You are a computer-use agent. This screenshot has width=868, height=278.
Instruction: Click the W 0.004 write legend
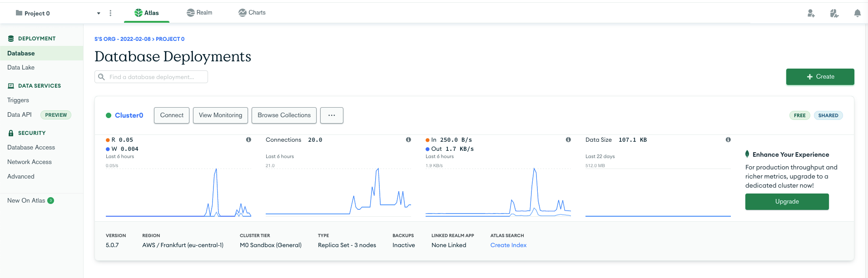coord(122,149)
